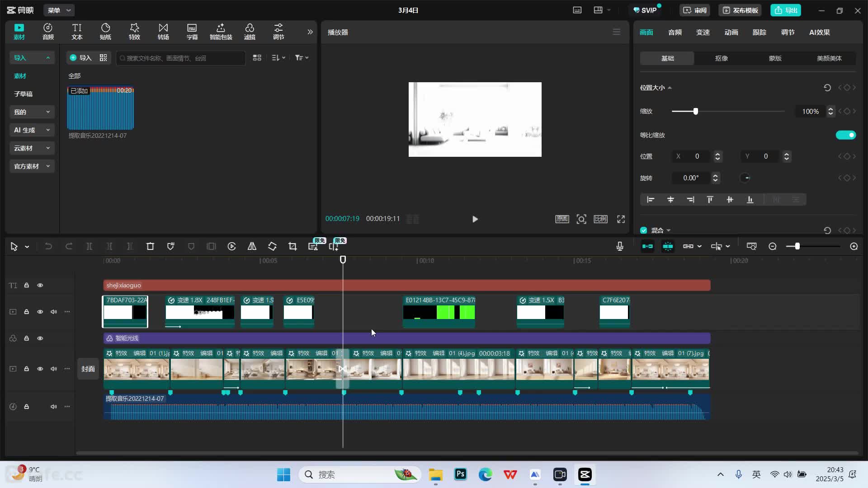This screenshot has height=488, width=868.
Task: Click the 发布模板 publish template button
Action: tap(740, 10)
